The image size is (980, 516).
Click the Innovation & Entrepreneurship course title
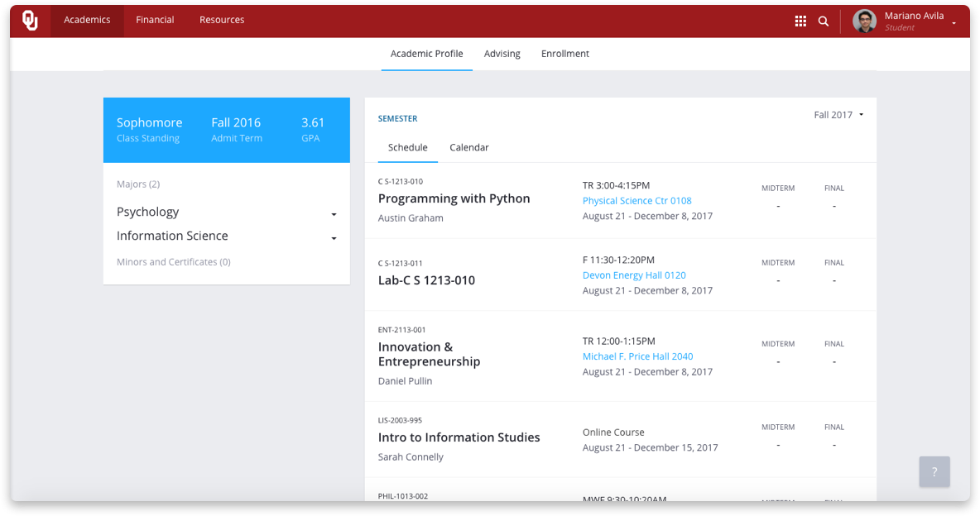click(x=429, y=354)
